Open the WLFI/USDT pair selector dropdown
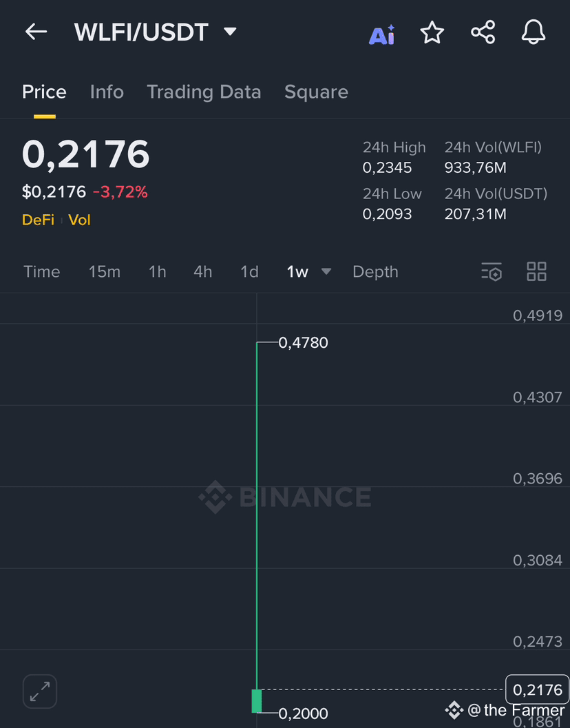The image size is (570, 728). [230, 32]
